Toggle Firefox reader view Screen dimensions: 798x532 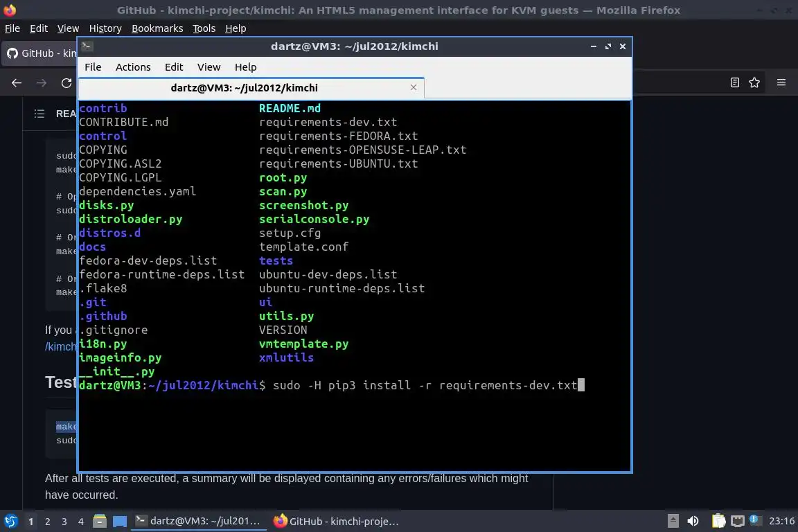pos(734,82)
